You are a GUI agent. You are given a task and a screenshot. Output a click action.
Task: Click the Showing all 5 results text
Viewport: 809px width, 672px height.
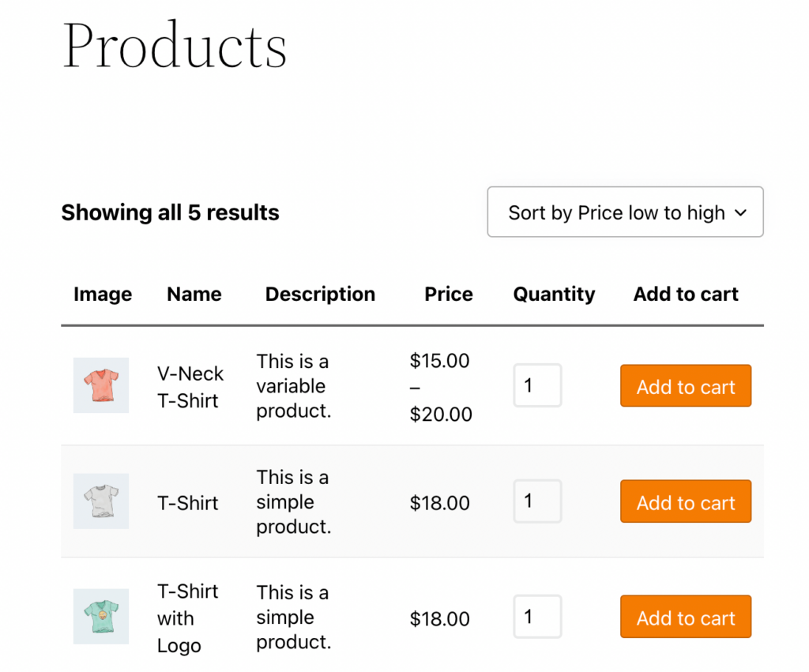click(x=170, y=212)
